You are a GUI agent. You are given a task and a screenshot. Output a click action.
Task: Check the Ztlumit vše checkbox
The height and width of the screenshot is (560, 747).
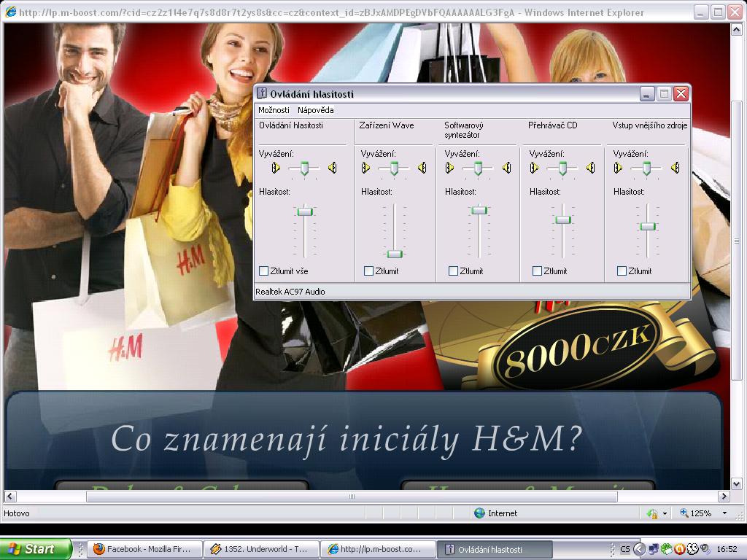coord(263,271)
